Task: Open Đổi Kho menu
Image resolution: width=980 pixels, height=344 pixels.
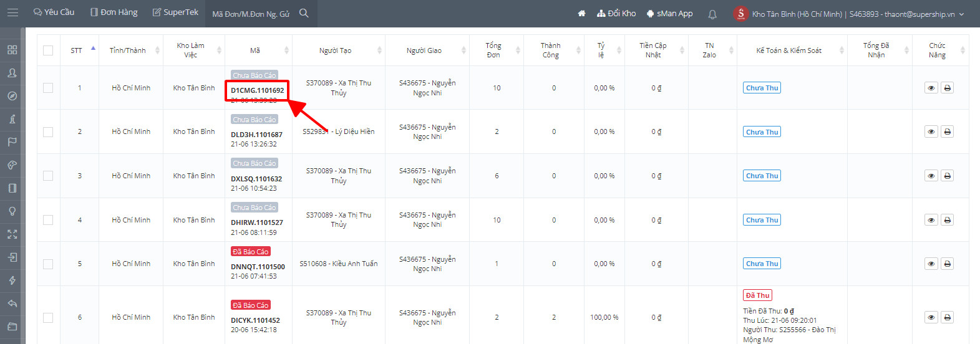Action: click(x=616, y=13)
